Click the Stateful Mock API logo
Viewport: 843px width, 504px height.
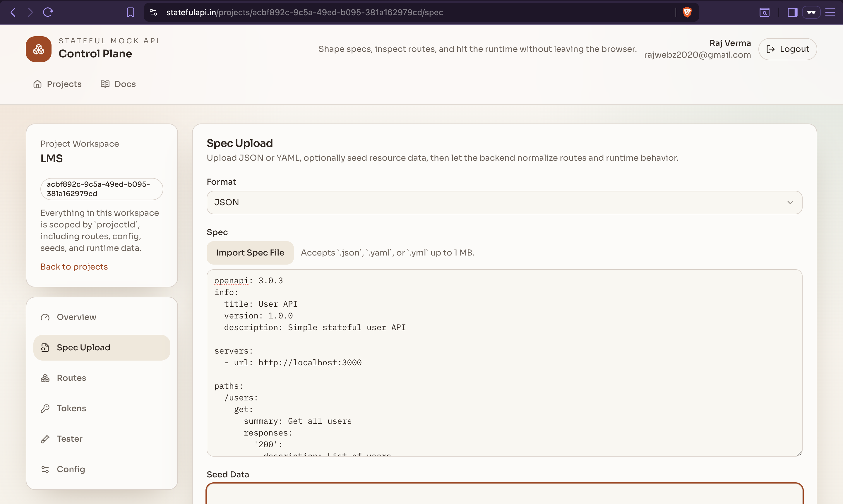click(x=38, y=49)
